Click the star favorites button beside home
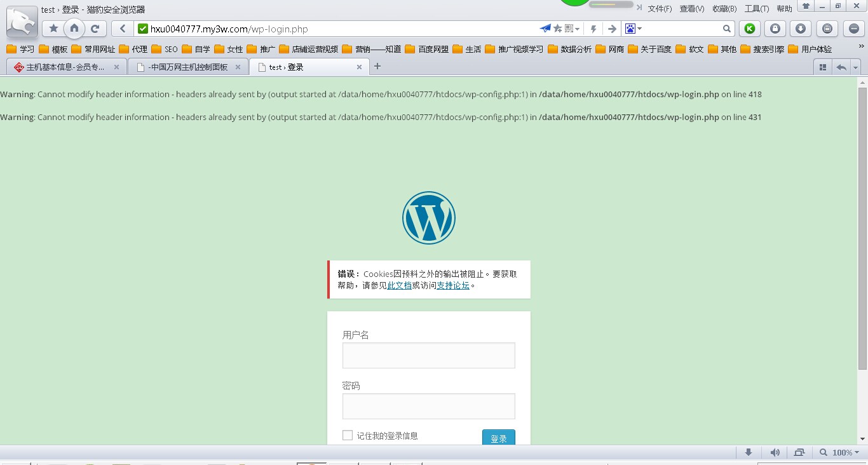Screen dimensions: 868x465 coord(53,29)
